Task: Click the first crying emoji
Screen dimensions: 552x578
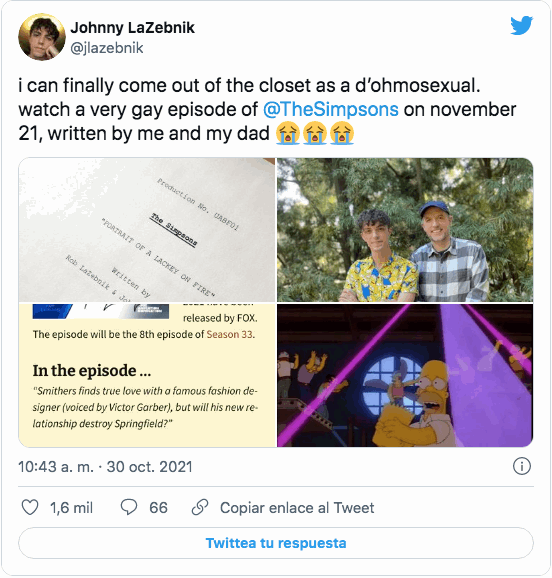Action: coord(288,133)
